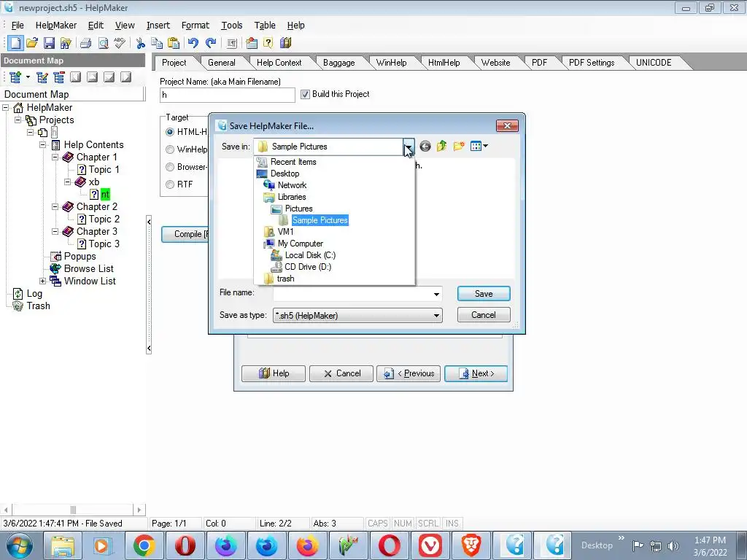Click the yellow question mark help icon
Image resolution: width=747 pixels, height=560 pixels.
coord(268,43)
